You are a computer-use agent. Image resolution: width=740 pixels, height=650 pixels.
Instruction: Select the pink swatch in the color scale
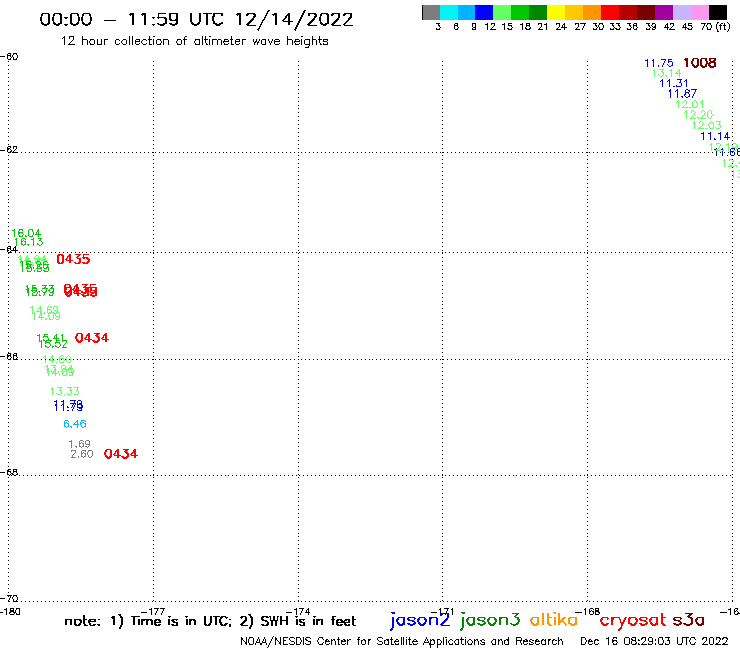click(x=700, y=12)
